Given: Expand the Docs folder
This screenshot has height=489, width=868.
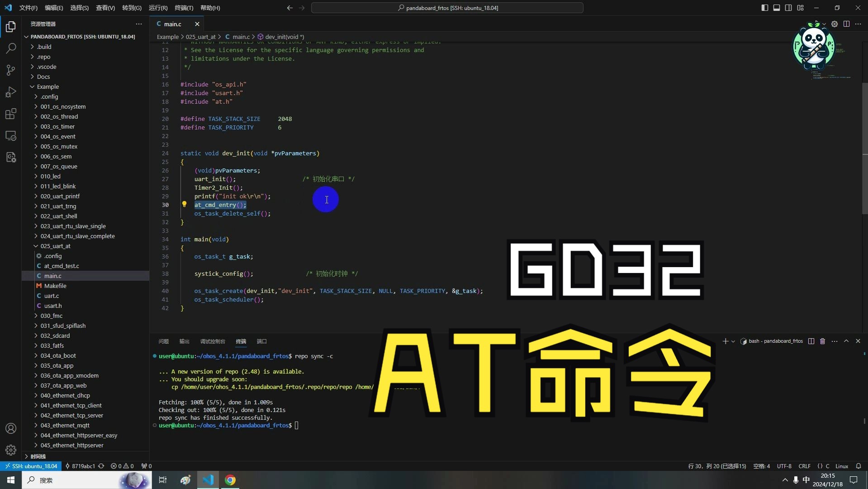Looking at the screenshot, I should 85,77.
